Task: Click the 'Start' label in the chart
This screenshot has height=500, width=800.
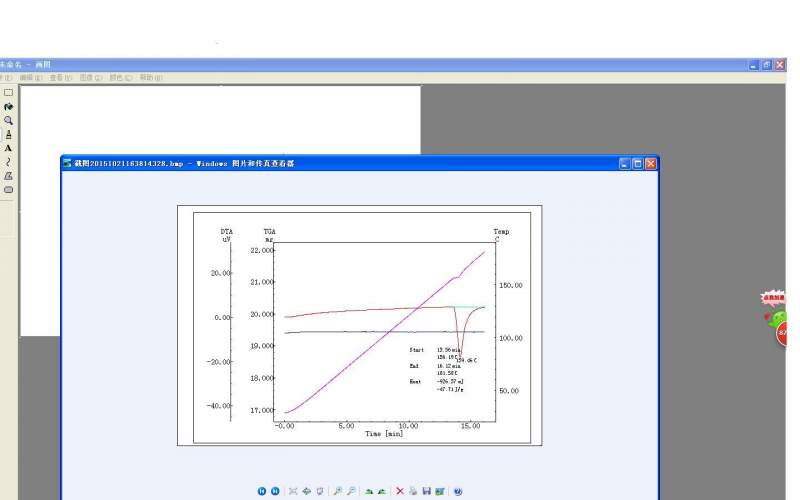Action: (416, 350)
